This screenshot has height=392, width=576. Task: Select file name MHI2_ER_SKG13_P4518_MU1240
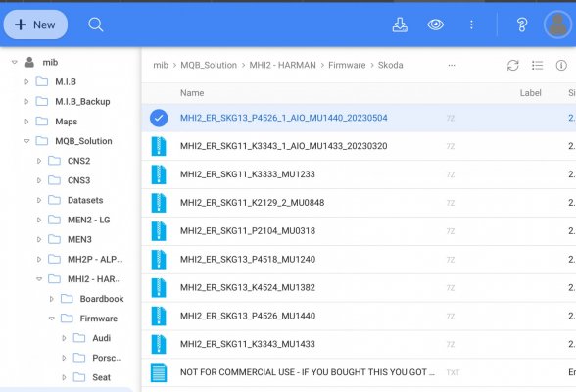click(x=248, y=259)
